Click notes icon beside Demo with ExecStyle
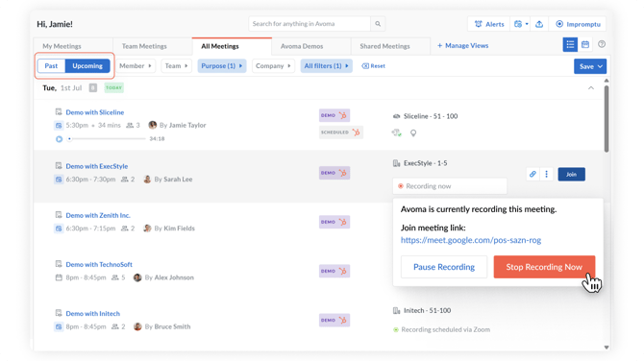This screenshot has height=361, width=644. [x=59, y=165]
